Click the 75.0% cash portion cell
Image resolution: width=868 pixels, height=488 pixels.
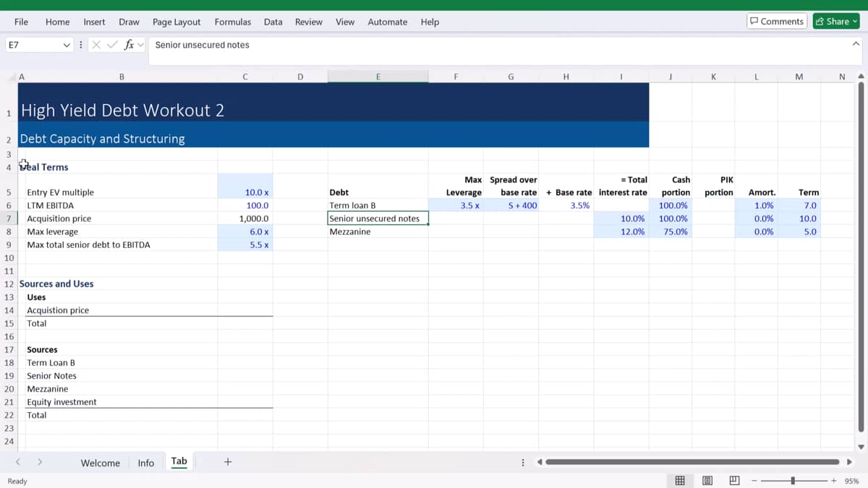point(671,231)
